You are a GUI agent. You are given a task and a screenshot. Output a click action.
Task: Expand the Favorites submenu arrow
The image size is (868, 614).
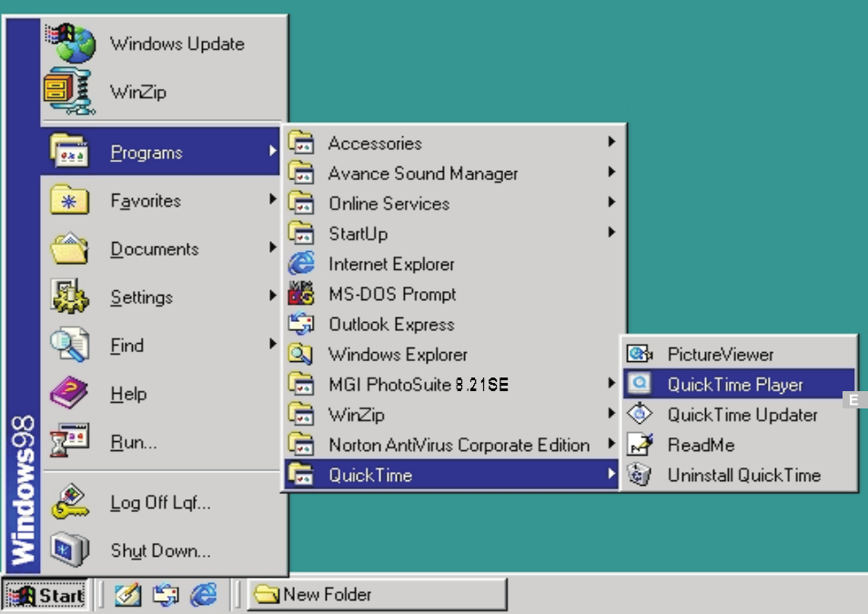tap(272, 199)
